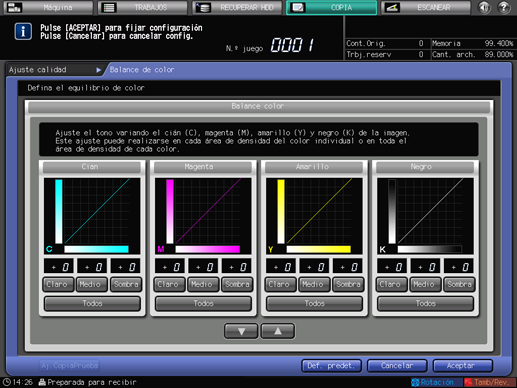The width and height of the screenshot is (517, 388).
Task: Select Medio for Magenta
Action: click(x=203, y=284)
